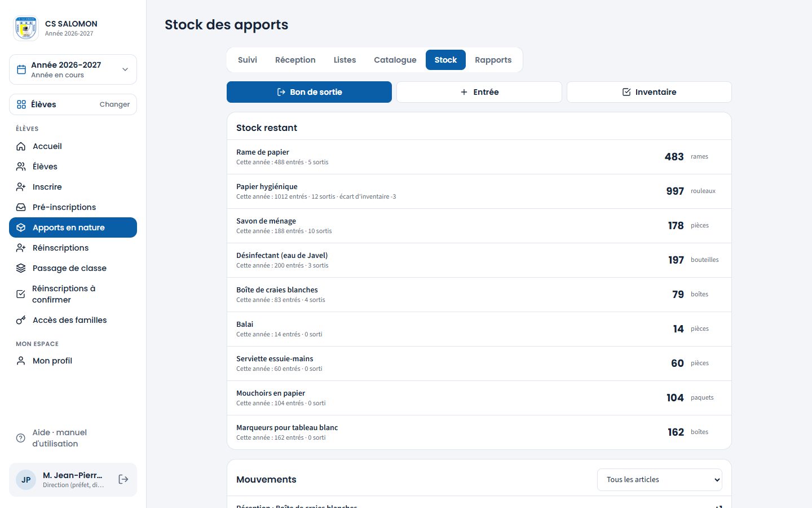Open Aide manuel d'utilisation link
The width and height of the screenshot is (812, 508).
(x=73, y=438)
